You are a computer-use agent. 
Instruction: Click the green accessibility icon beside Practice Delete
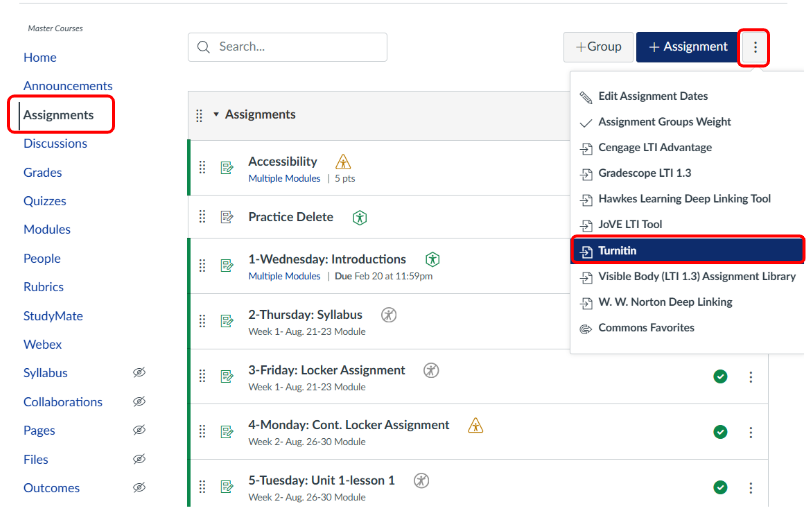pos(360,217)
